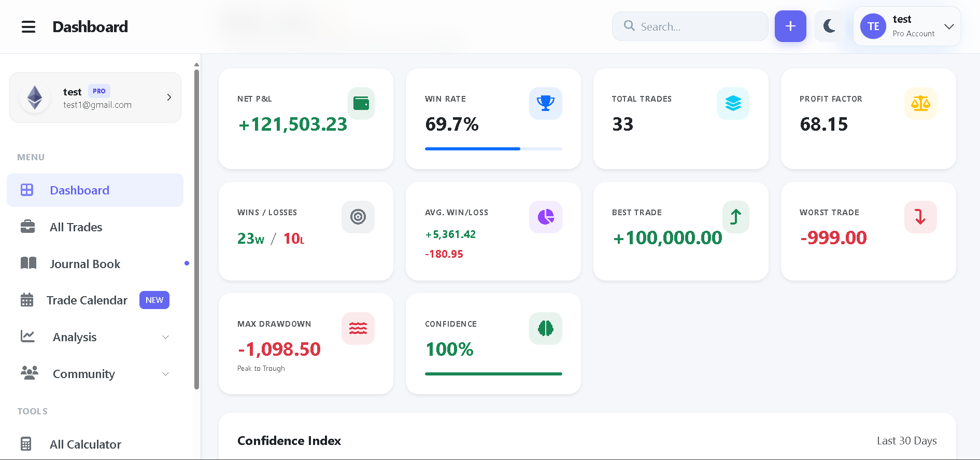Click the +121,503.23 Net P&L value
The height and width of the screenshot is (460, 980).
(x=292, y=124)
